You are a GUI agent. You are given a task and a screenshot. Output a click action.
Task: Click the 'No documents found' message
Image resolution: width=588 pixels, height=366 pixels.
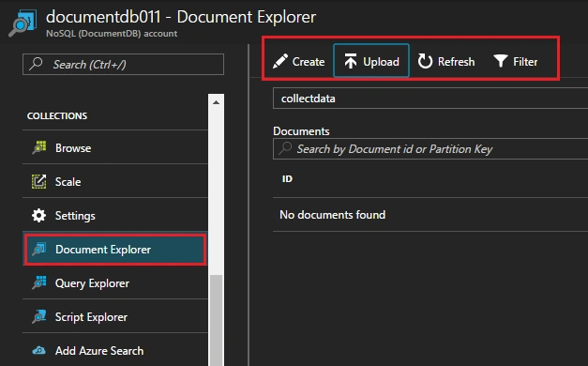click(332, 214)
